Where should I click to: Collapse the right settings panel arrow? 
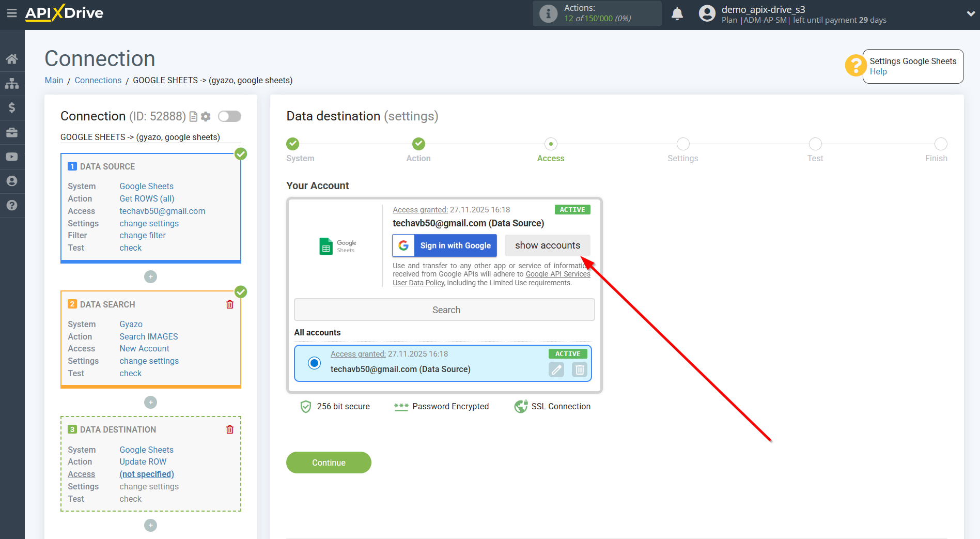[x=970, y=13]
